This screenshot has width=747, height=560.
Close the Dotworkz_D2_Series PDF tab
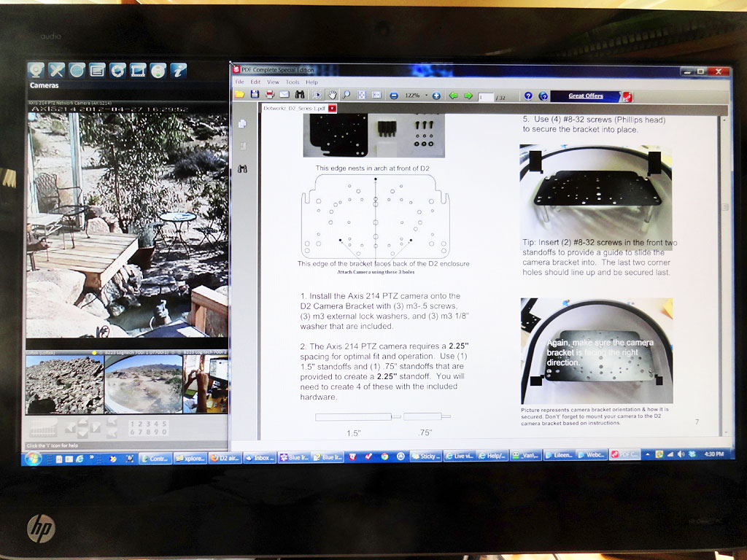332,108
